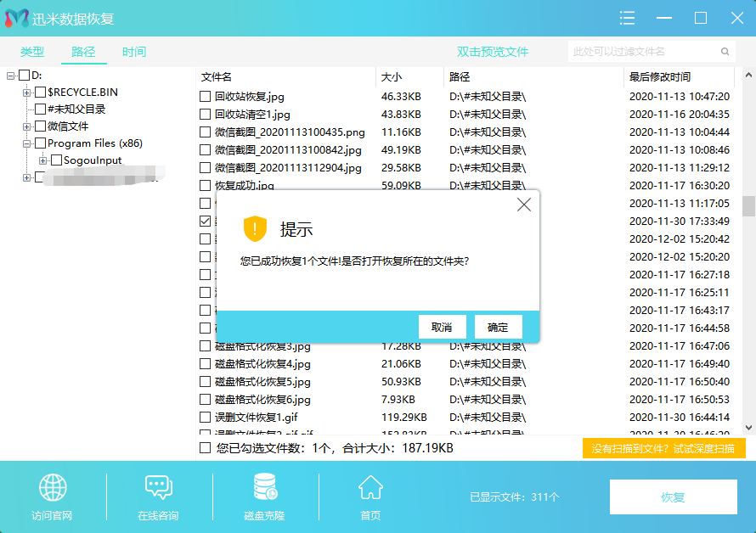Tick the 微信文件 checkbox in the tree

tap(39, 126)
